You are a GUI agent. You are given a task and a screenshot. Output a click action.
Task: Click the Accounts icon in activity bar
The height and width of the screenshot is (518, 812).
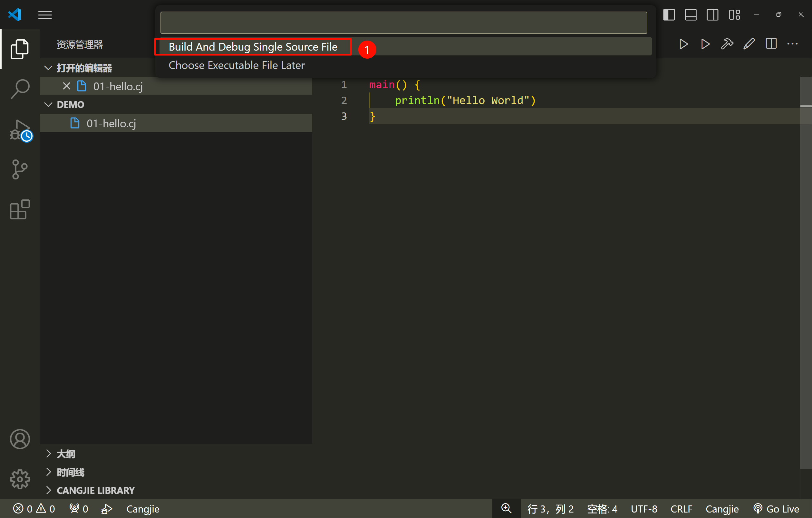coord(20,439)
